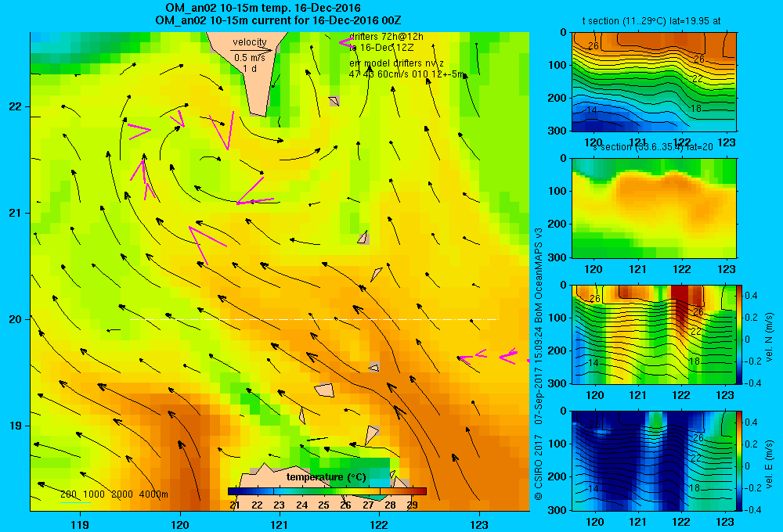783x532 pixels.
Task: Click the 'vel. E (m/s)' axis label
Action: (770, 463)
